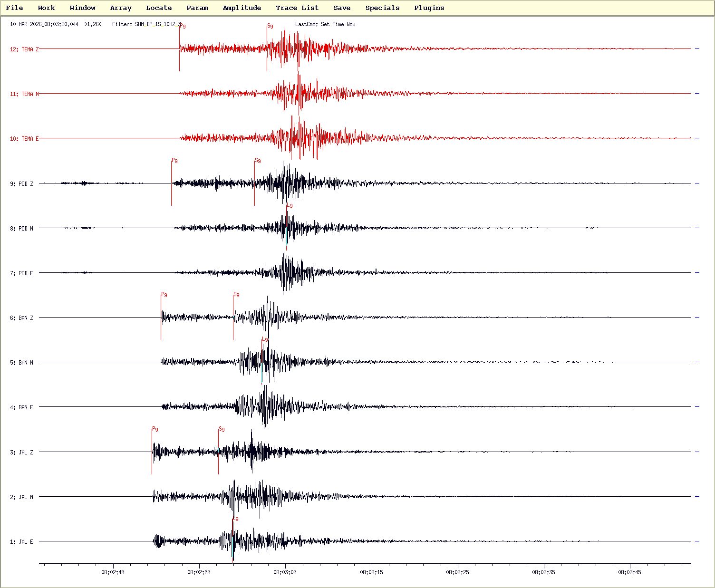Open the Amplitude menu
715x588 pixels.
[x=242, y=8]
